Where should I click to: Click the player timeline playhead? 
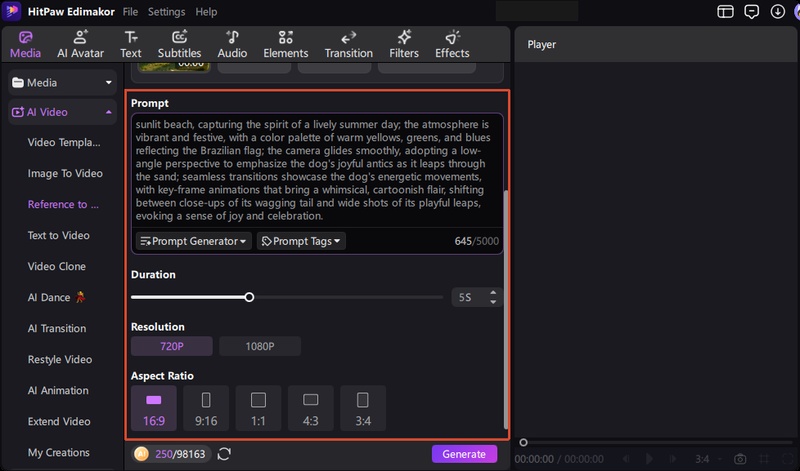click(523, 442)
